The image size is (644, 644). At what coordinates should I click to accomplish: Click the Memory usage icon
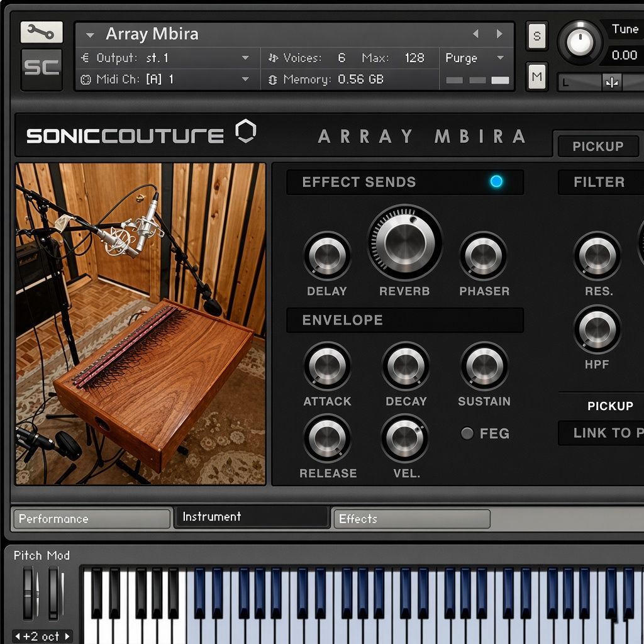click(273, 79)
